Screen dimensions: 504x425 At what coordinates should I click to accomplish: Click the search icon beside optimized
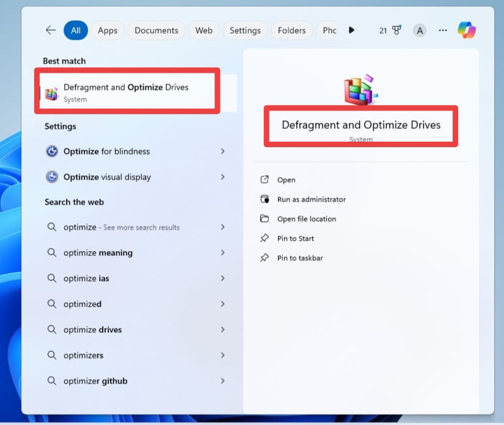52,303
